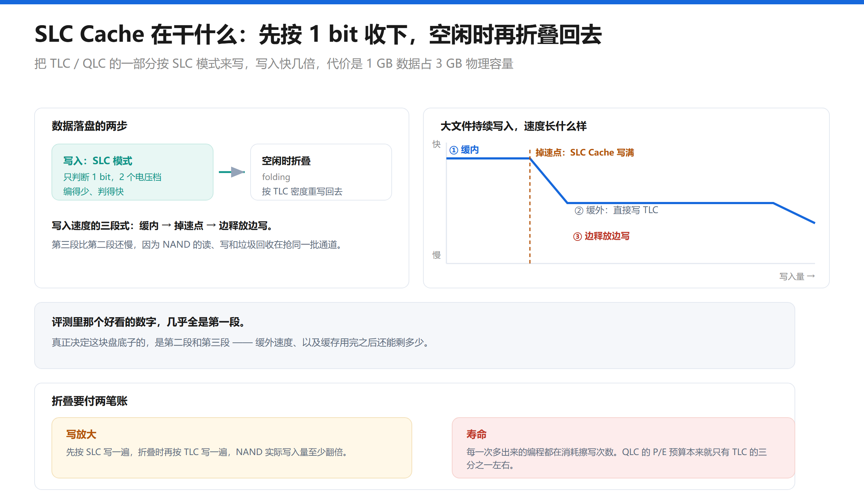Image resolution: width=864 pixels, height=504 pixels.
Task: Click the chart title '大文件持续写入，速度长什么样'
Action: [x=513, y=126]
